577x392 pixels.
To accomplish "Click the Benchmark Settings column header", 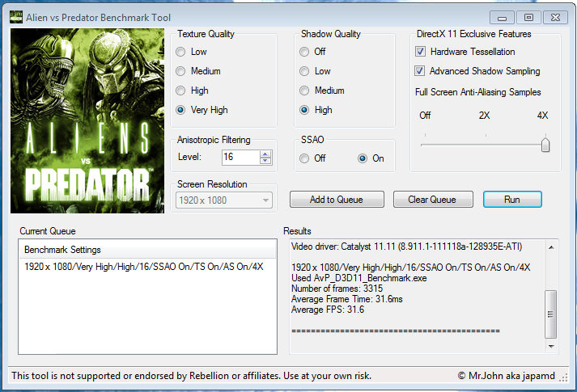I will [147, 250].
